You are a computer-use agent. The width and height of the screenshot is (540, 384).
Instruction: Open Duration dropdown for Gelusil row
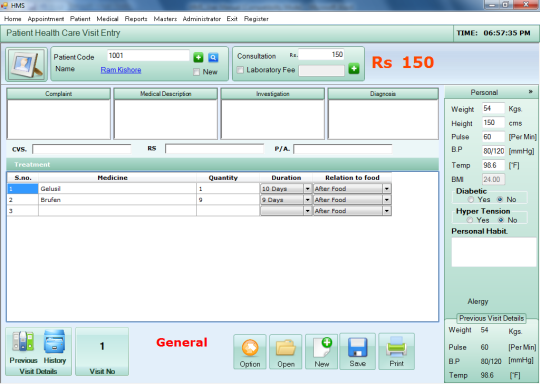308,189
